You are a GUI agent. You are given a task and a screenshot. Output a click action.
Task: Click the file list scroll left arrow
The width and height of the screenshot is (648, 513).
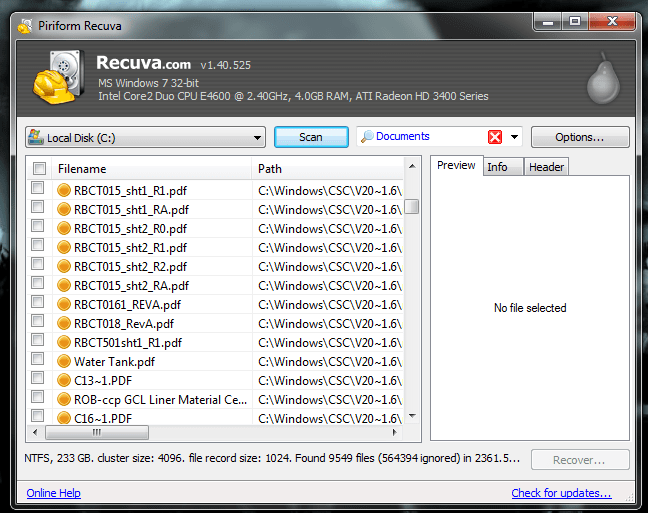pos(35,432)
